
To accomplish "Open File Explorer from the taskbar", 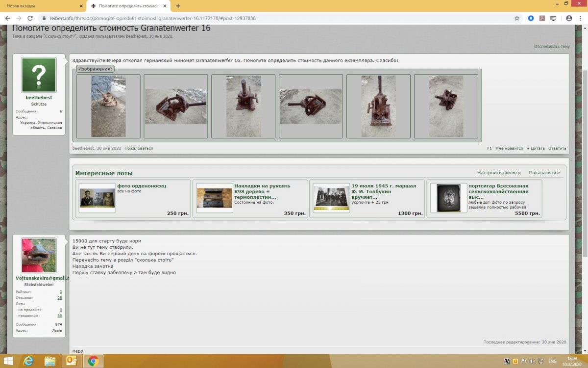I will coord(49,361).
